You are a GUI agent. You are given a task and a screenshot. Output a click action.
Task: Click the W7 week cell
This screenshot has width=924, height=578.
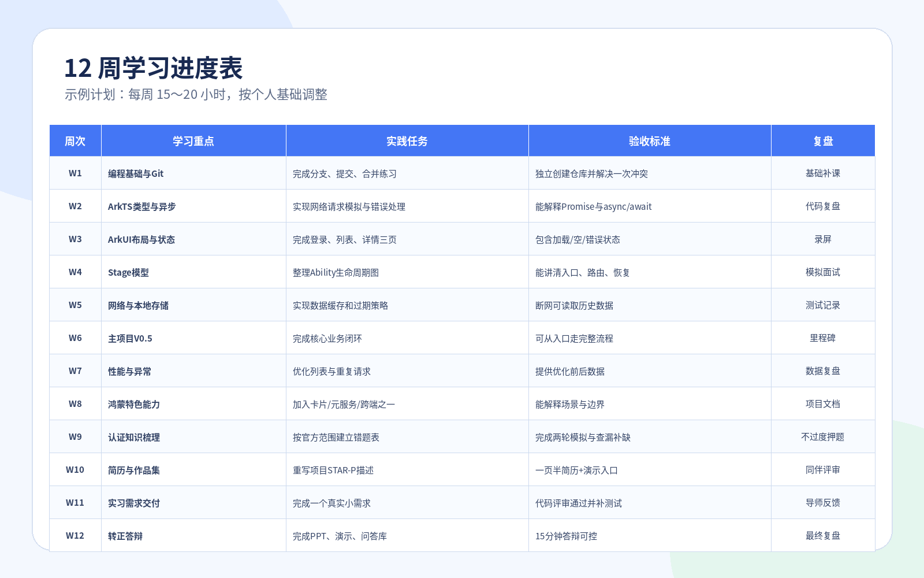[75, 370]
